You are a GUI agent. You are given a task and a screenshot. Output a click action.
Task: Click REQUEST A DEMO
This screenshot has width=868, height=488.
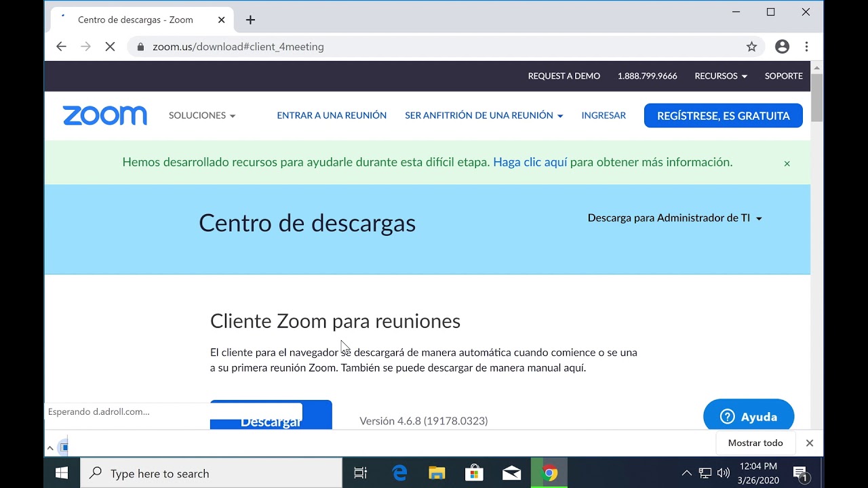tap(564, 76)
